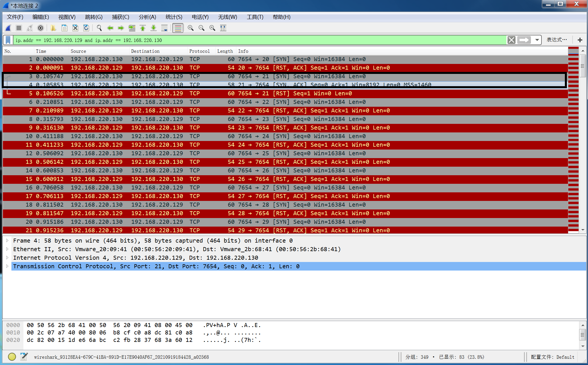Expand the Ethernet II details
Viewport: 588px width, 365px height.
7,249
